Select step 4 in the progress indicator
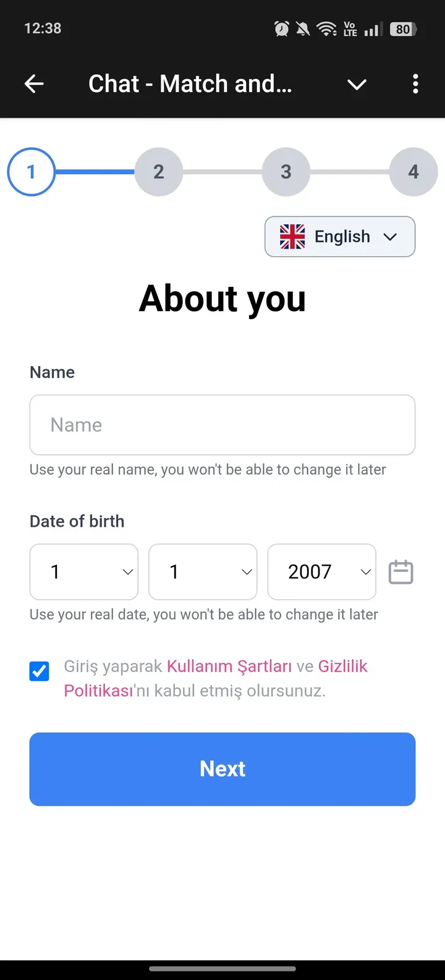 (x=413, y=172)
